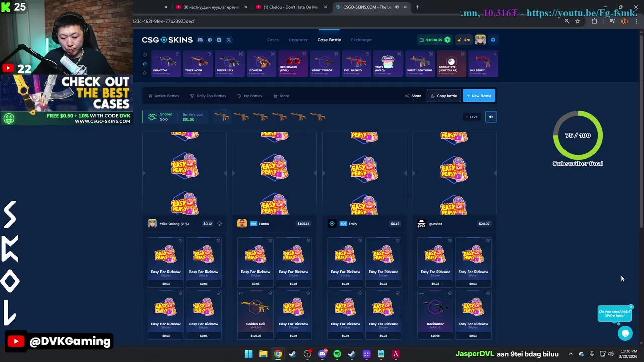Open the Facebook link icon in the header
644x362 pixels.
pyautogui.click(x=210, y=40)
